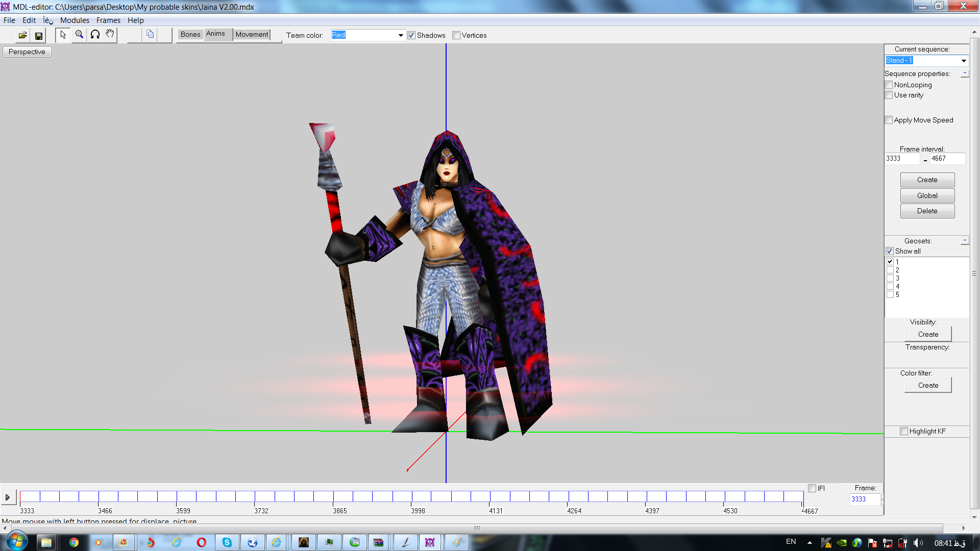Click the copy frames toolbar icon
Viewport: 980px width, 551px height.
tap(150, 35)
